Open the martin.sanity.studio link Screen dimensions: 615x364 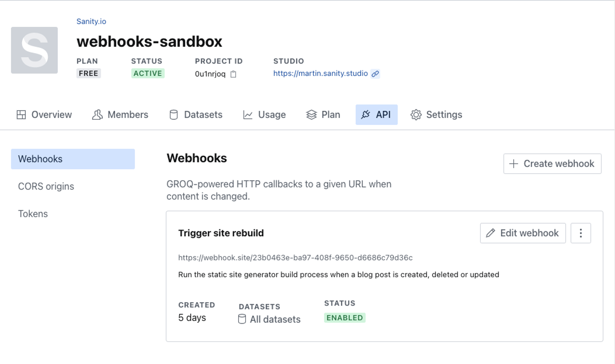[320, 73]
